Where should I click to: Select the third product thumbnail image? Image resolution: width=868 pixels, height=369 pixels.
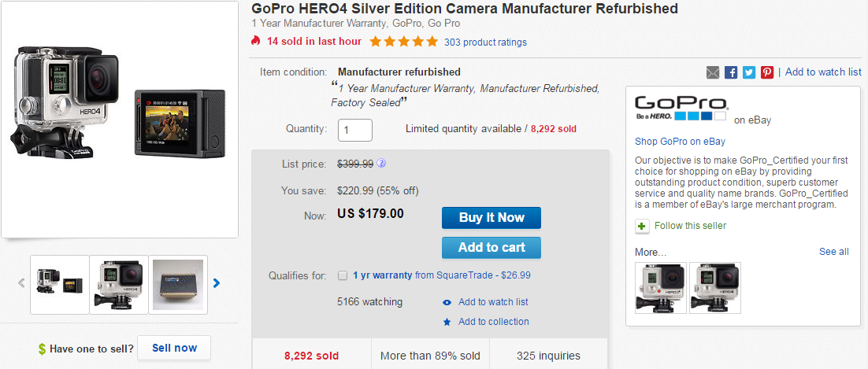[x=177, y=284]
